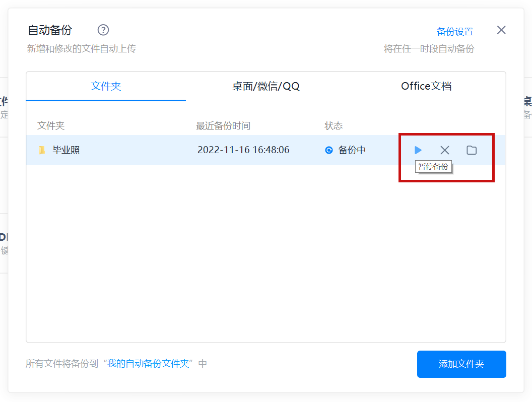This screenshot has width=532, height=402.
Task: Open the 毕业照 folder location icon
Action: (472, 150)
